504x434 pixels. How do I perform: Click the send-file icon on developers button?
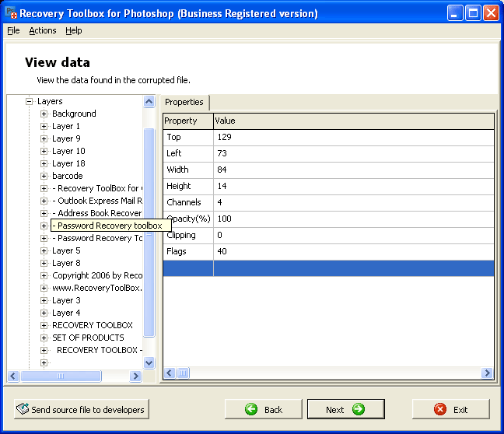click(23, 409)
